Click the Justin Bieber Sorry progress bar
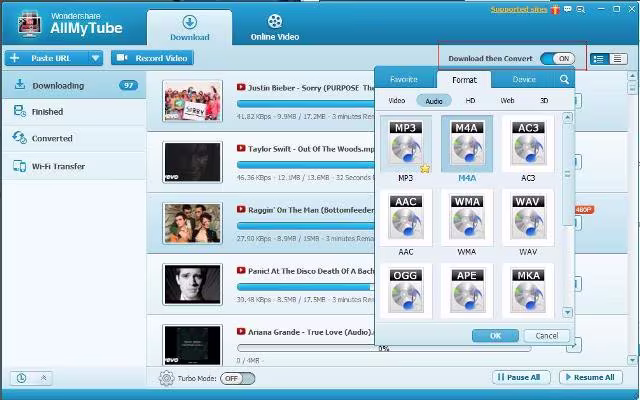Image resolution: width=640 pixels, height=400 pixels. tap(305, 104)
